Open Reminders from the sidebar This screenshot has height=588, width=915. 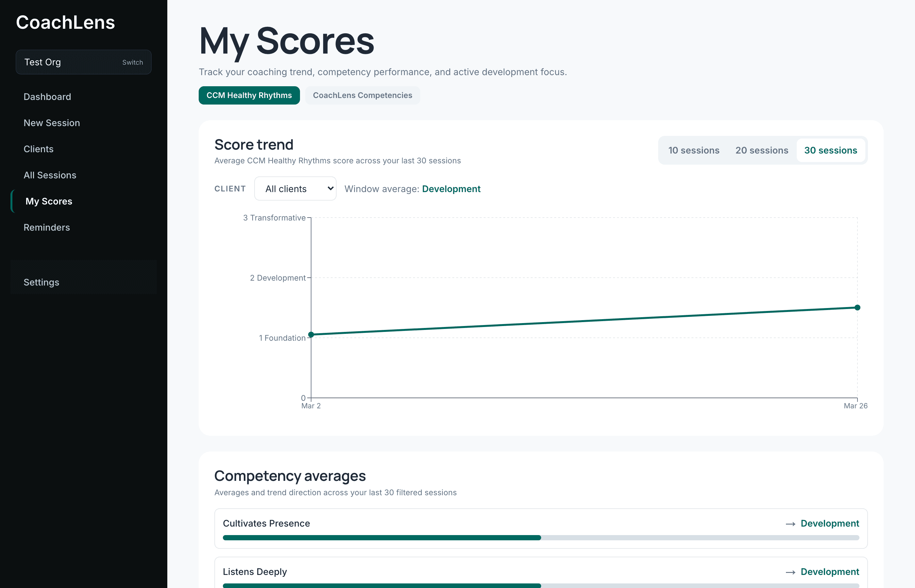47,227
